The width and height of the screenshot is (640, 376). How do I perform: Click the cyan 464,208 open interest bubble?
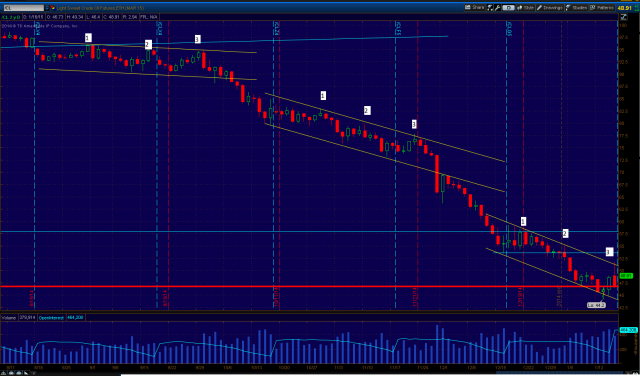tap(628, 330)
